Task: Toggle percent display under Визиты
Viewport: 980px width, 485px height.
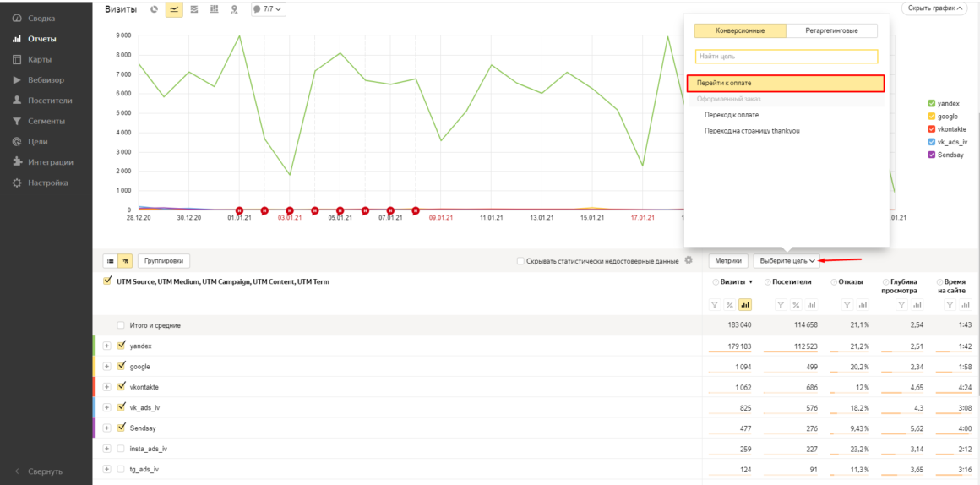Action: coord(729,305)
